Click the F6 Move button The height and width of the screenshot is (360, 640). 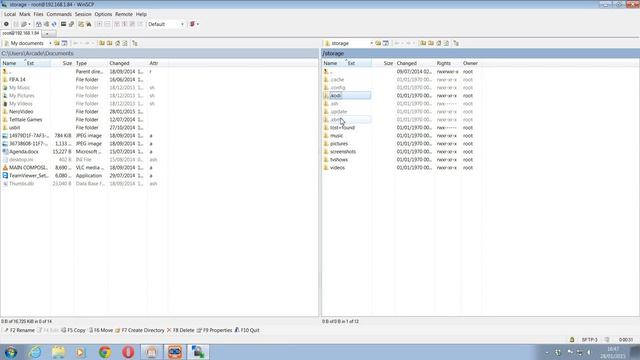(101, 330)
